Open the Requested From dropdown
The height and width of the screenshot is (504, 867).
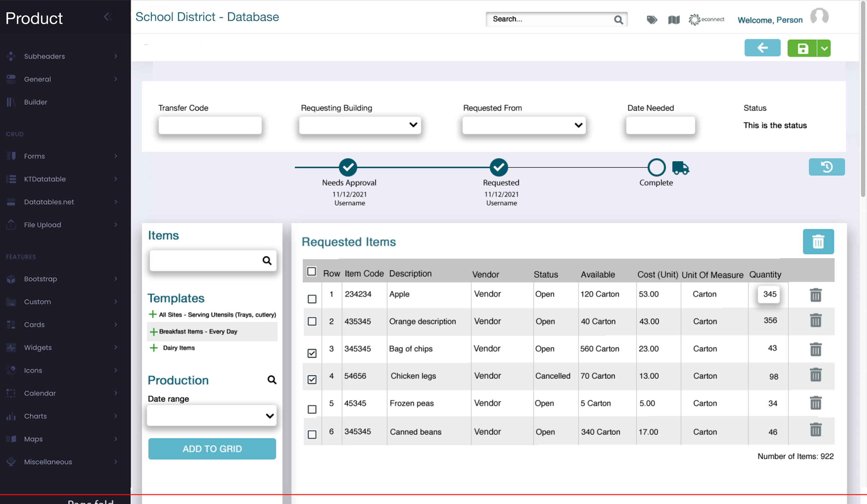[524, 125]
